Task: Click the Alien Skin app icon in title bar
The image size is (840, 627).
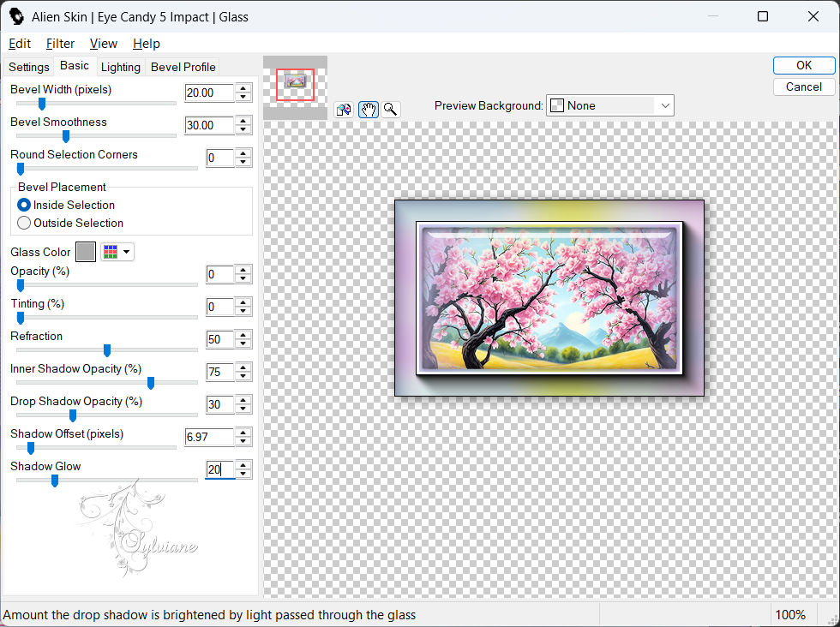Action: (x=16, y=16)
